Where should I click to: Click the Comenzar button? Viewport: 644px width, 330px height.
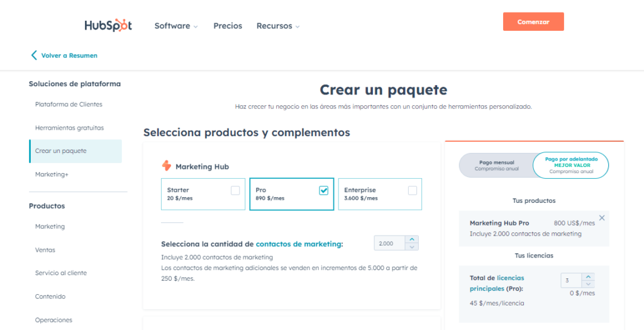click(533, 22)
